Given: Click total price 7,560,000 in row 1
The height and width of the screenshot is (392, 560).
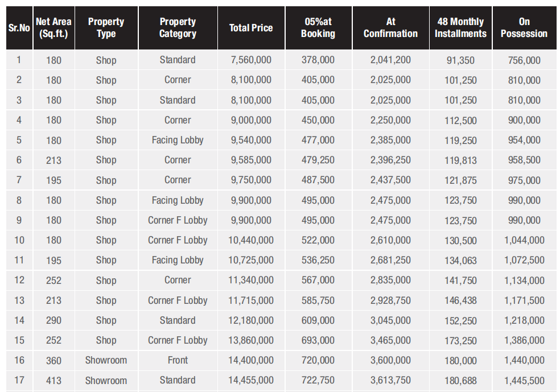Looking at the screenshot, I should click(251, 60).
